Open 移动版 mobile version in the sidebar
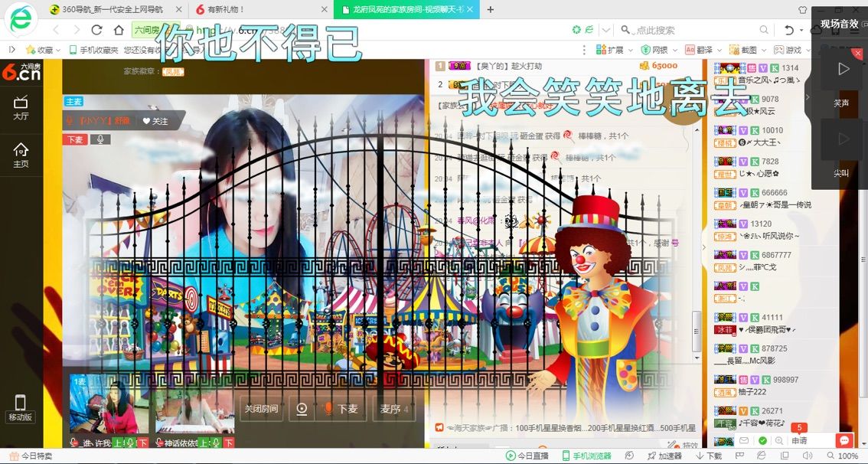This screenshot has width=868, height=464. (21, 409)
